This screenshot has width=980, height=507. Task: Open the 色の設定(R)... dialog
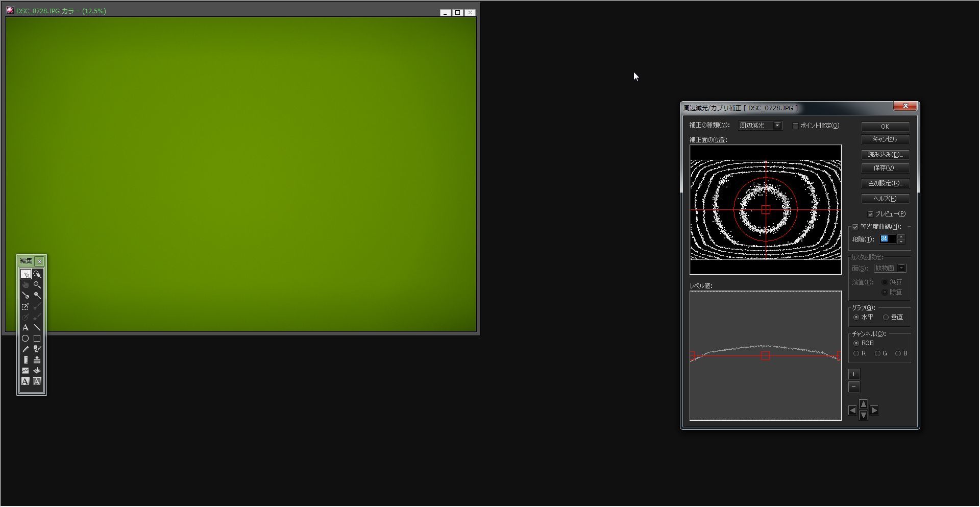click(x=885, y=183)
